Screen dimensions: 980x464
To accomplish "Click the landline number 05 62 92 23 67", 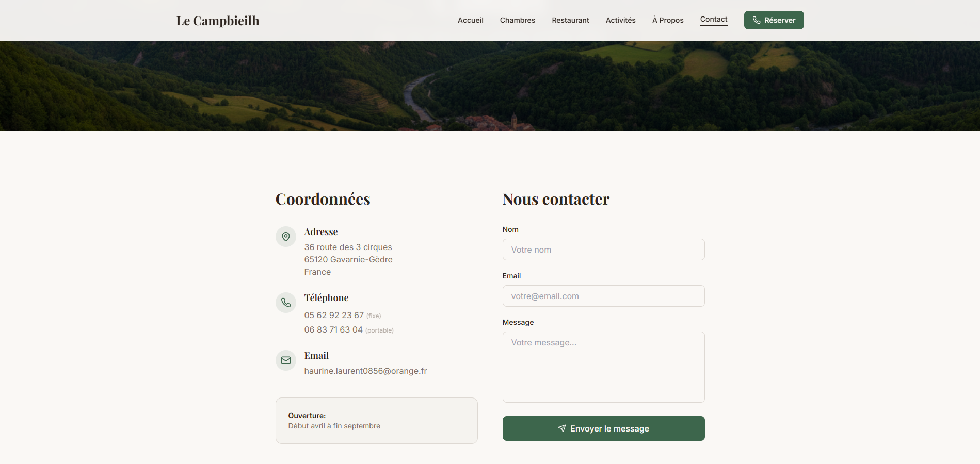I will tap(334, 315).
